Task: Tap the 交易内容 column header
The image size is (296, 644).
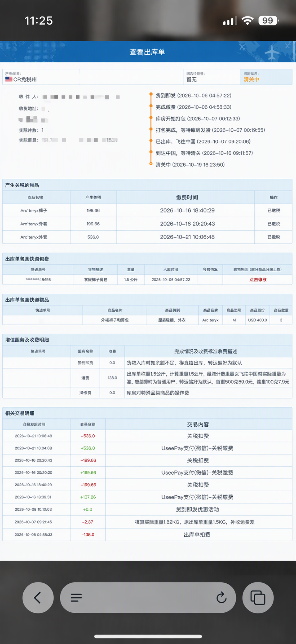Action: [198, 424]
